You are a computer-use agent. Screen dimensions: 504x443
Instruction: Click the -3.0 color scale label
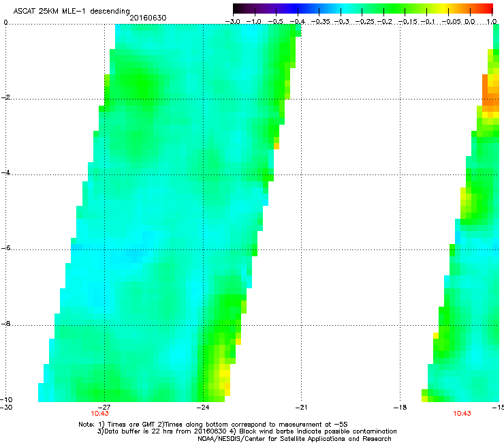coord(232,22)
